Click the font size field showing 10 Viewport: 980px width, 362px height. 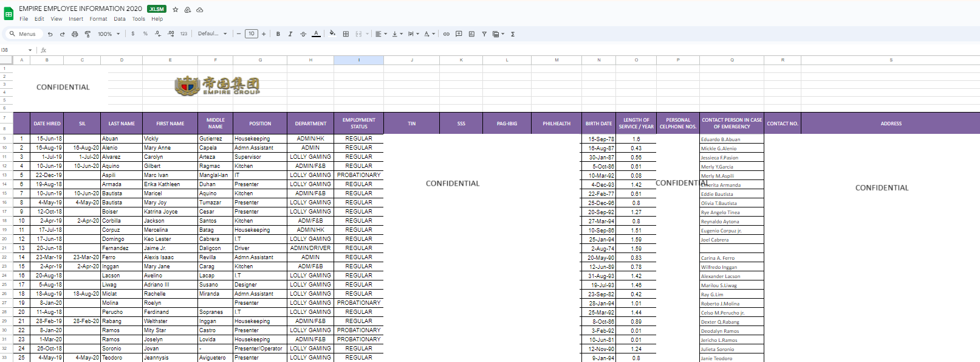[x=252, y=34]
